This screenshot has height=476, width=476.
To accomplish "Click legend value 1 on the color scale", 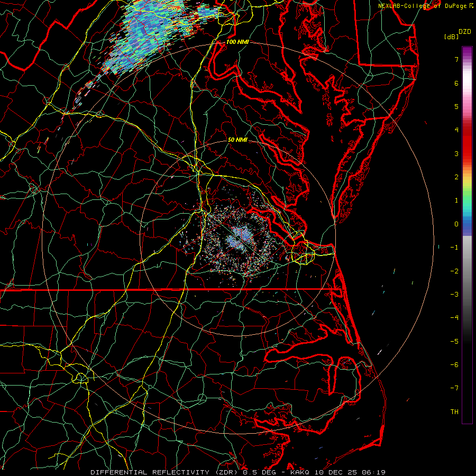I will pyautogui.click(x=456, y=200).
